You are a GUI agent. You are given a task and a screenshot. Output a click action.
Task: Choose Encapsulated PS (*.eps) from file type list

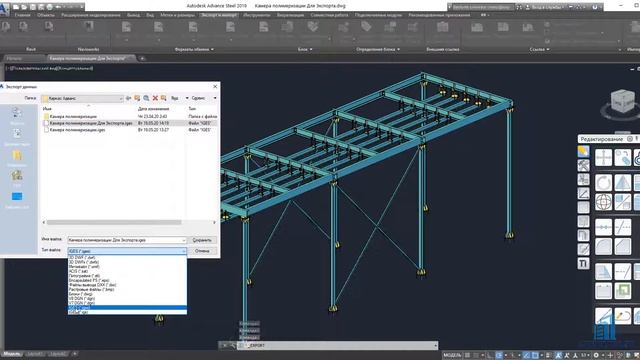127,280
